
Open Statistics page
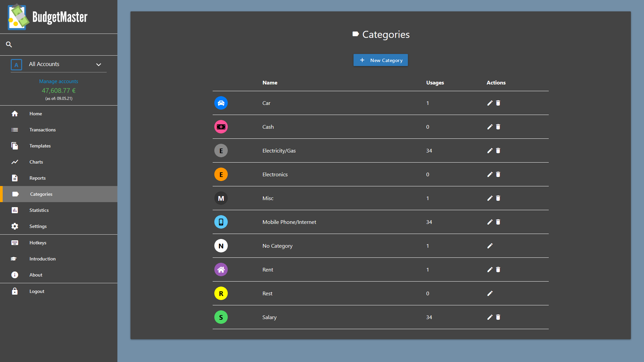point(59,210)
